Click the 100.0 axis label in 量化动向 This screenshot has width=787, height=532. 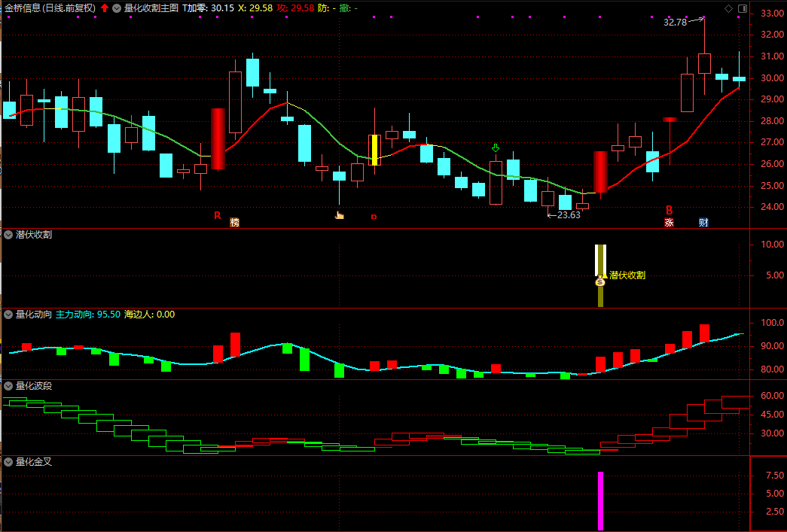[x=773, y=322]
